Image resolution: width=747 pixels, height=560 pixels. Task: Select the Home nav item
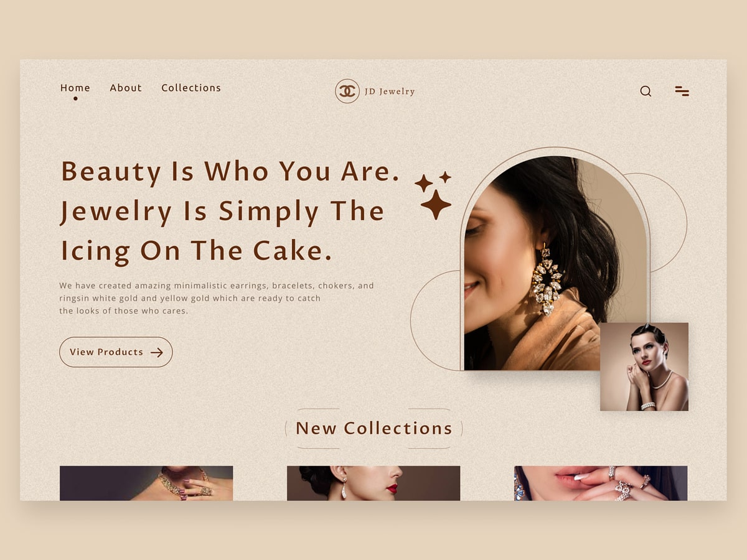[x=75, y=88]
